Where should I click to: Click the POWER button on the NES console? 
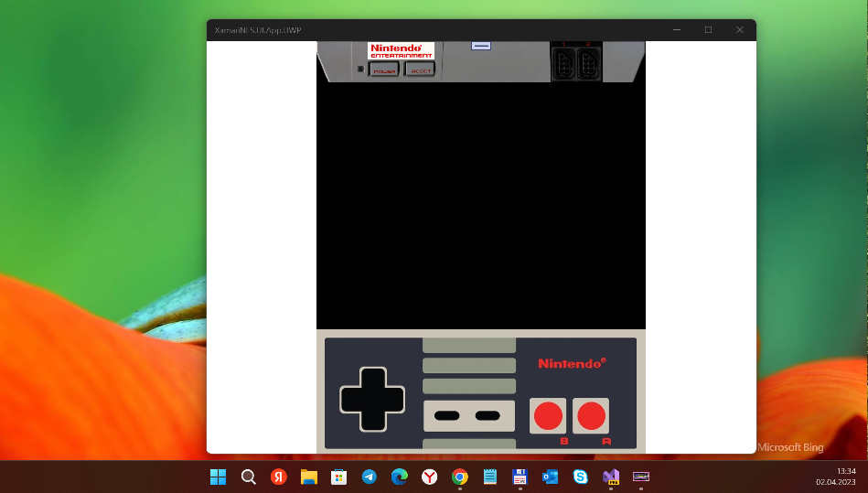(x=384, y=70)
